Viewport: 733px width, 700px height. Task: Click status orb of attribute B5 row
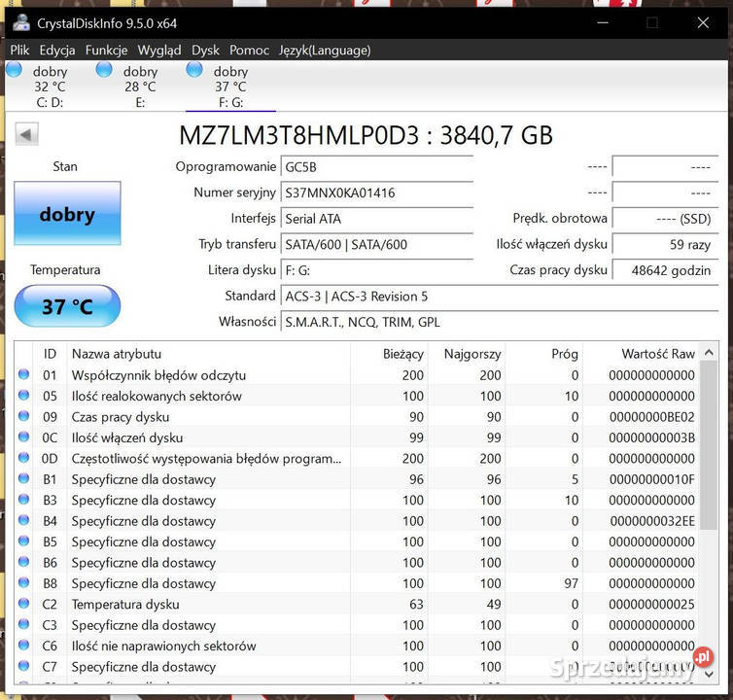[24, 541]
